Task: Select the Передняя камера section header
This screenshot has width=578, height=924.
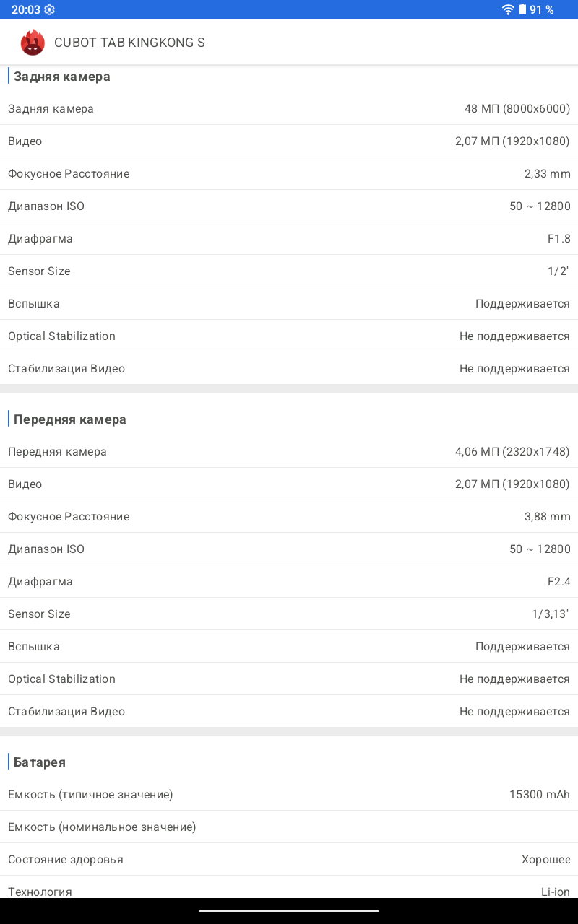Action: click(69, 419)
